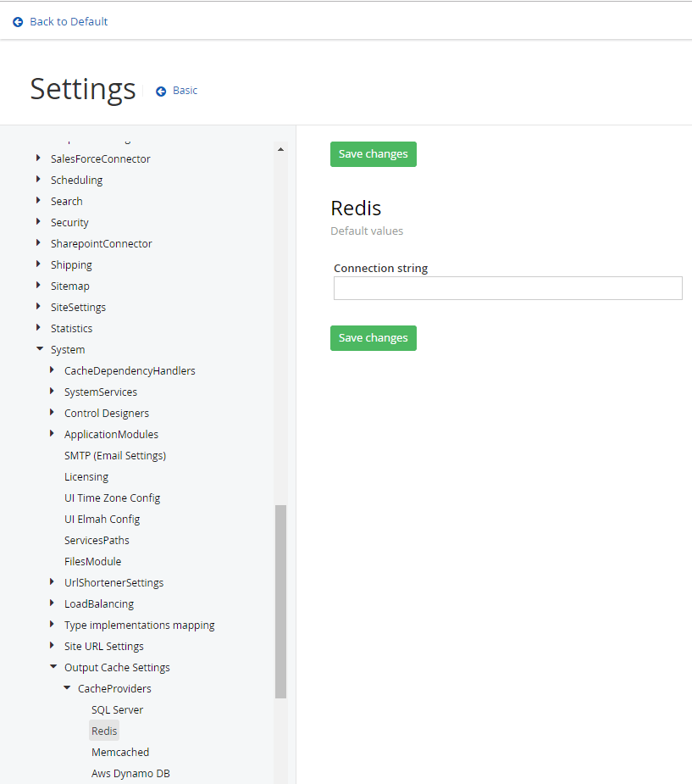This screenshot has width=692, height=784.
Task: Click the Connection string input field
Action: (507, 288)
